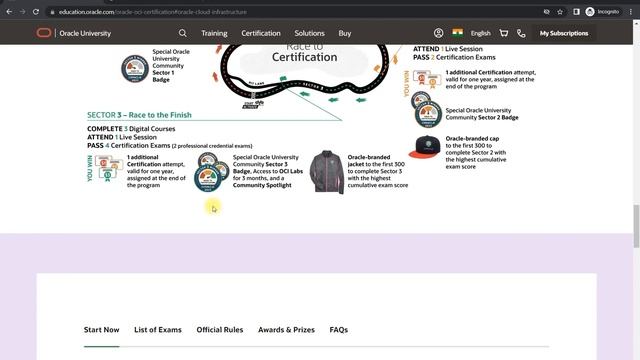Click 'PASS 2 Certification Exams' text
The width and height of the screenshot is (640, 360).
click(x=454, y=57)
